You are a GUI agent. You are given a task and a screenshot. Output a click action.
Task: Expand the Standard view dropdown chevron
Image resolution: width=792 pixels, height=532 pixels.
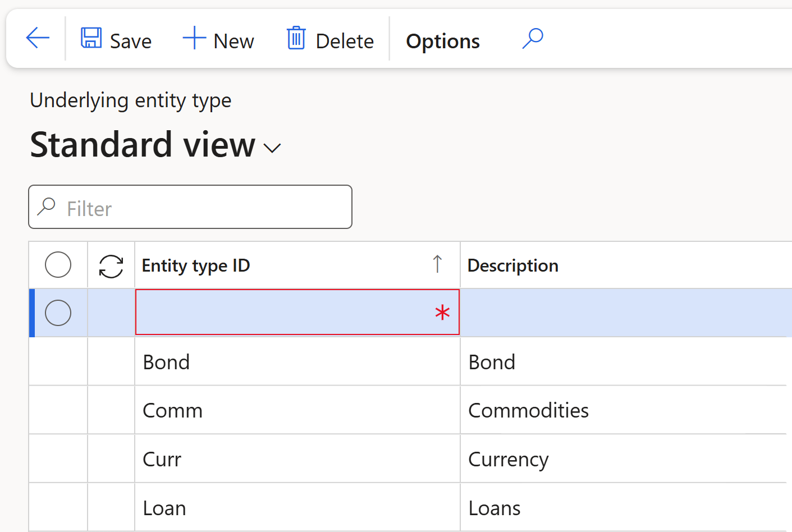click(x=272, y=148)
